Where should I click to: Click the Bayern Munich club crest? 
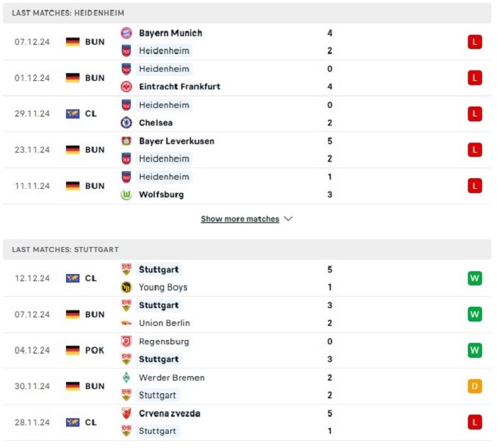coord(126,33)
